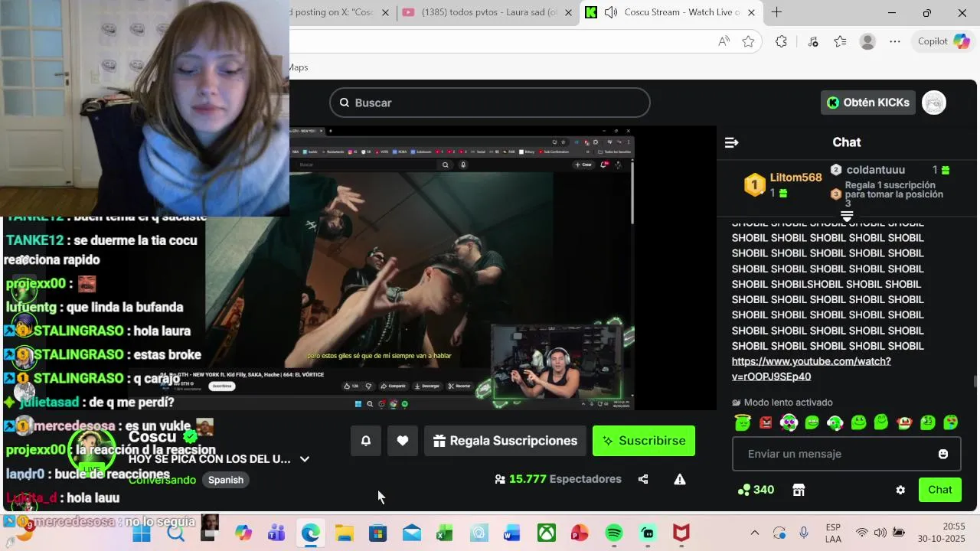Click the Conversando category link

(x=162, y=480)
